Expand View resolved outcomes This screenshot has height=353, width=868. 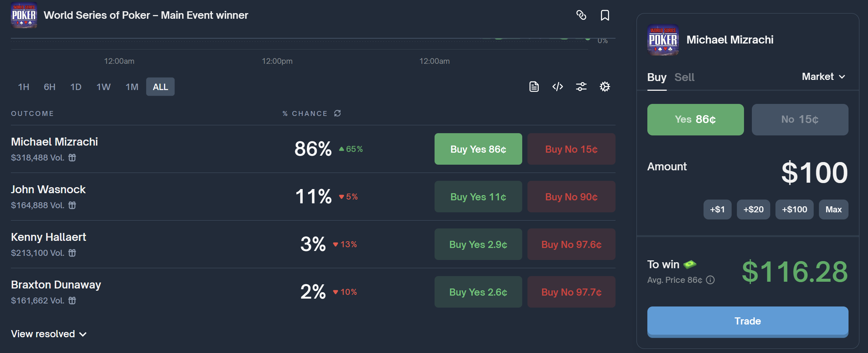click(49, 334)
